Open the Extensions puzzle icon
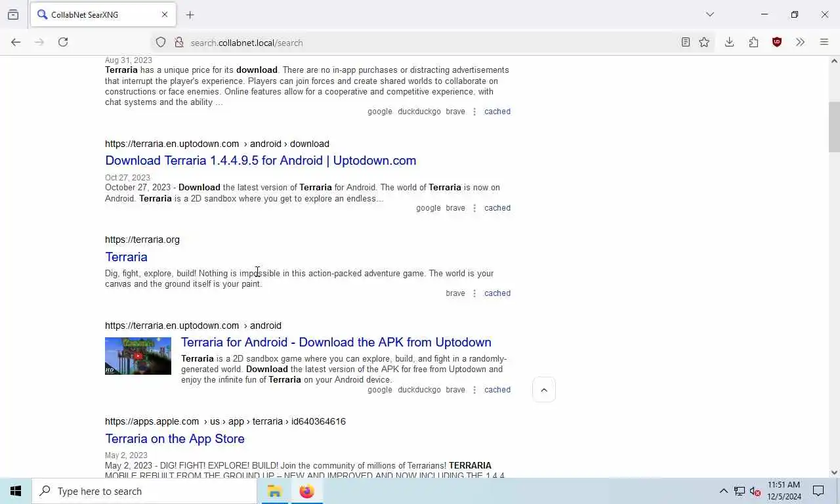The image size is (840, 504). tap(753, 42)
